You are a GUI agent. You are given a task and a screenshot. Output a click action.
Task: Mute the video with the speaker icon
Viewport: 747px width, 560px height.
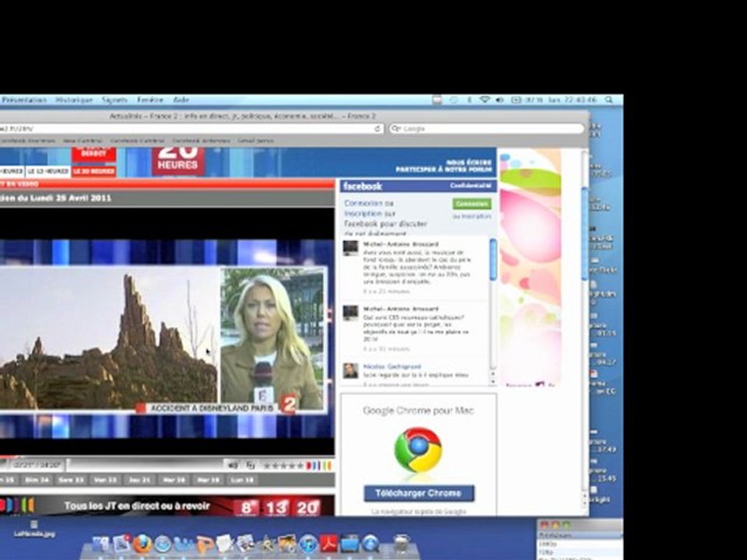coord(233,465)
